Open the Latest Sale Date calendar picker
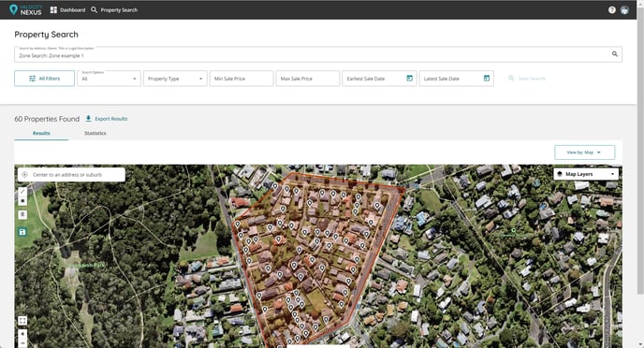 coord(487,78)
